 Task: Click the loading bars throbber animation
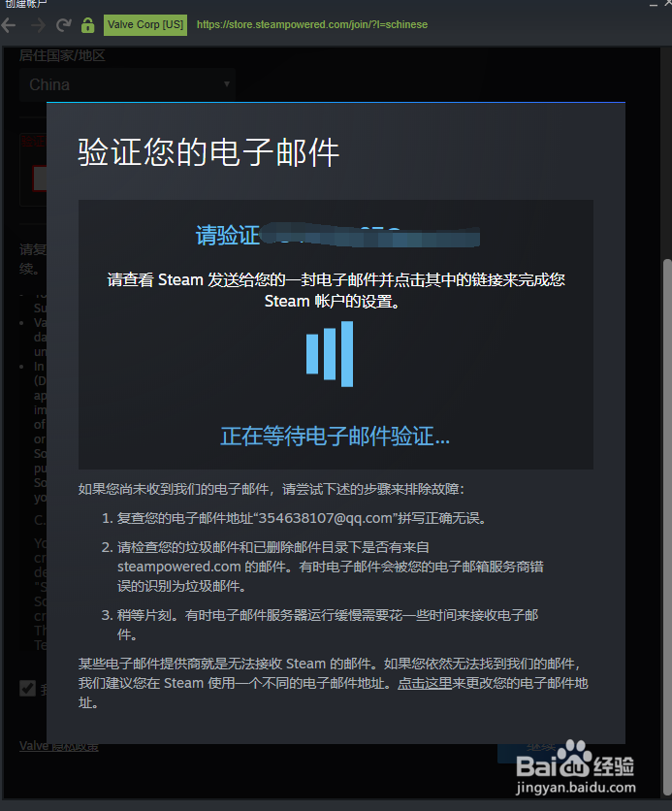tap(330, 354)
